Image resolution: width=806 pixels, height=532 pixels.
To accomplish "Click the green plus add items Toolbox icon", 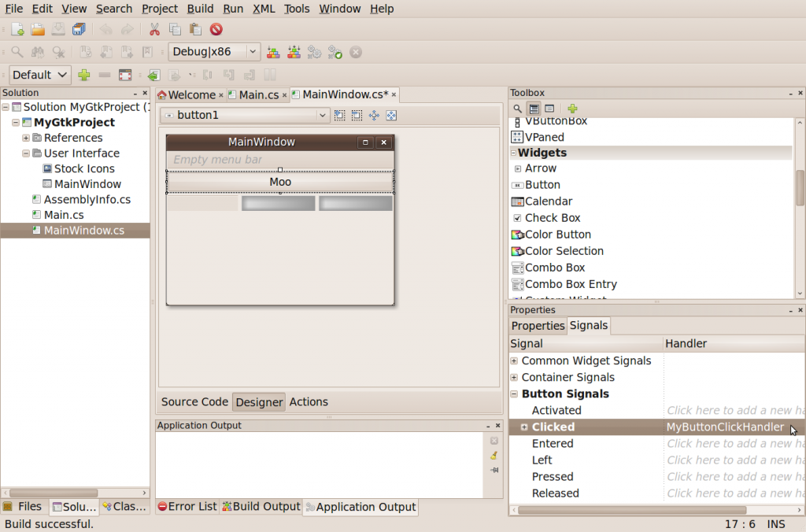I will click(x=573, y=109).
